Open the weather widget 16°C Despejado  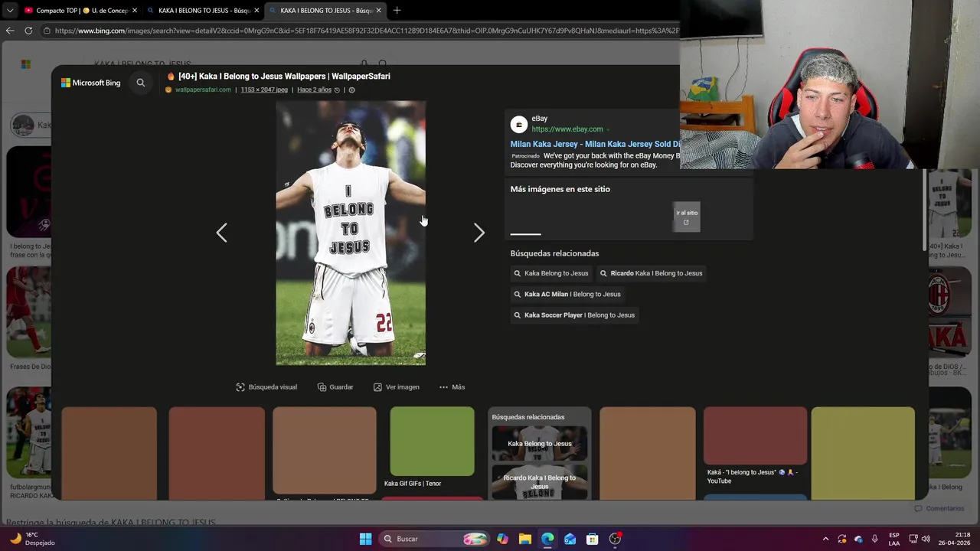(32, 539)
